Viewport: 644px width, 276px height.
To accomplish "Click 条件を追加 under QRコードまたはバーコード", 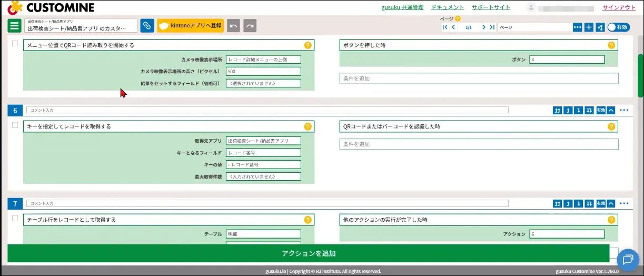I will tap(479, 144).
